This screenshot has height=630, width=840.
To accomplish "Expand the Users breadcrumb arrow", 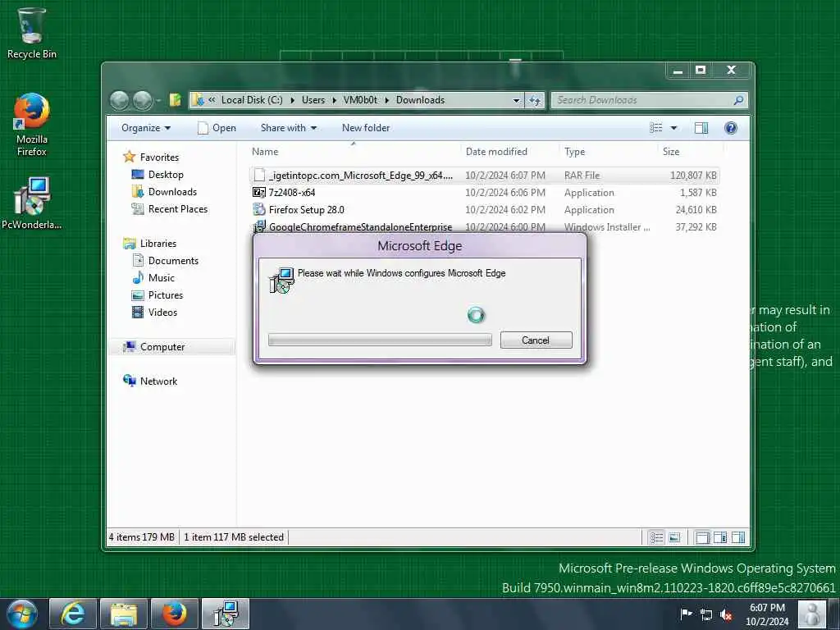I will pyautogui.click(x=335, y=100).
